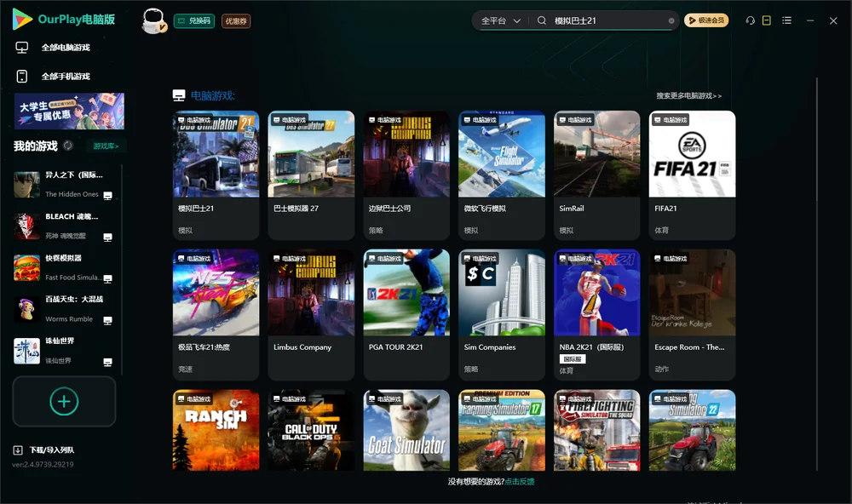Click the PC icon on 诛仙世界 row
The width and height of the screenshot is (852, 504).
[108, 363]
